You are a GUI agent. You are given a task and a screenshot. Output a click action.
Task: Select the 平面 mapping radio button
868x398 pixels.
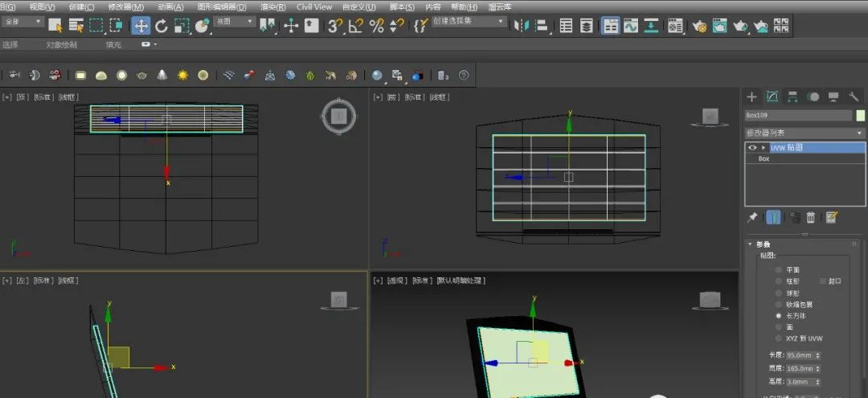pyautogui.click(x=778, y=269)
